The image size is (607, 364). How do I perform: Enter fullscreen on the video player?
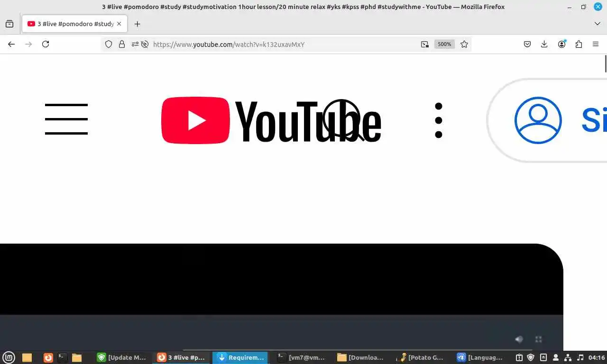[x=538, y=339]
